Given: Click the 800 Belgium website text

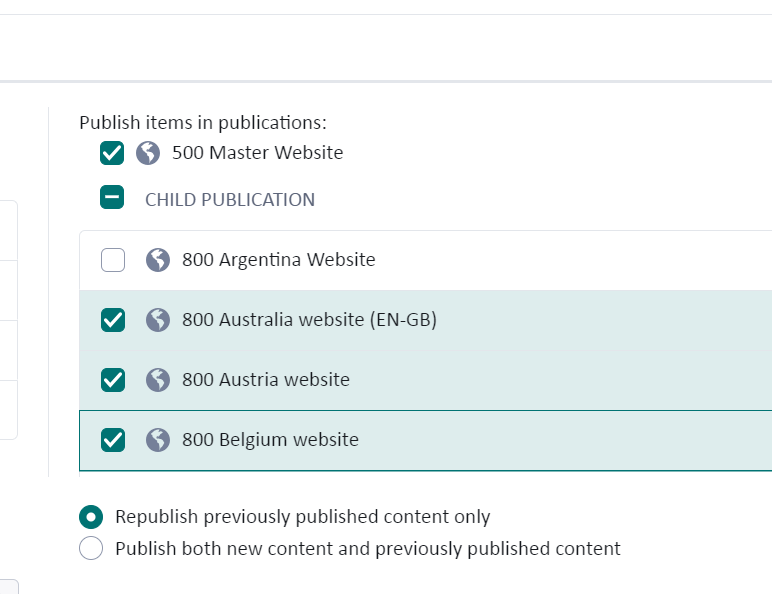Looking at the screenshot, I should pyautogui.click(x=270, y=440).
